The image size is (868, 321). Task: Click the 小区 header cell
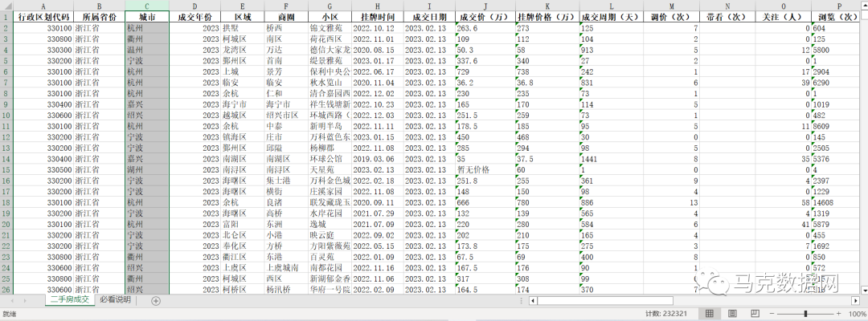pos(330,17)
